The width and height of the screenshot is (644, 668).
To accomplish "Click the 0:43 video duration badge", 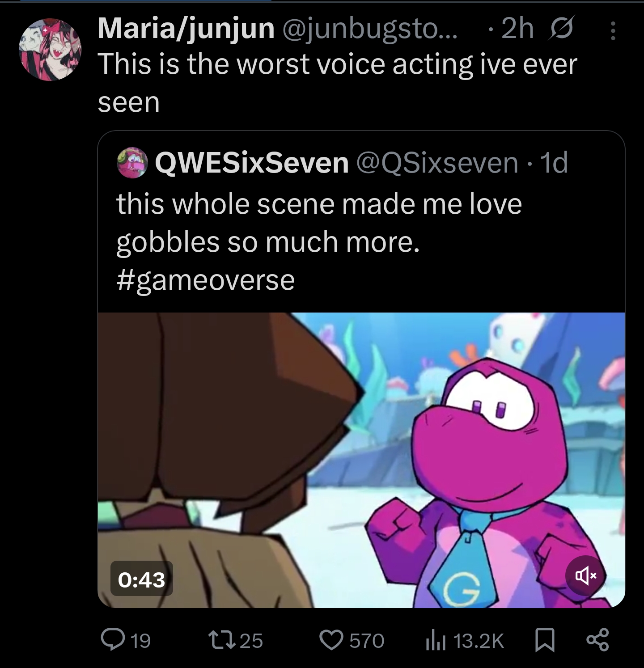I will [141, 579].
